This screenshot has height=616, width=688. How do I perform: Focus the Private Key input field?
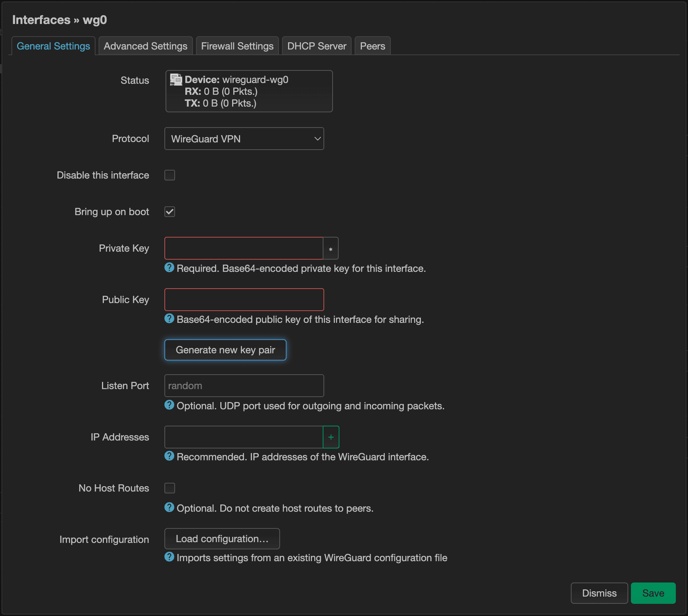244,248
